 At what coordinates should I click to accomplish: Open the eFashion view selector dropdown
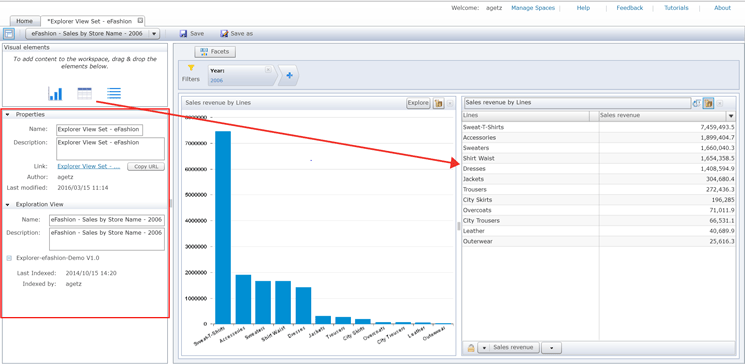click(154, 34)
